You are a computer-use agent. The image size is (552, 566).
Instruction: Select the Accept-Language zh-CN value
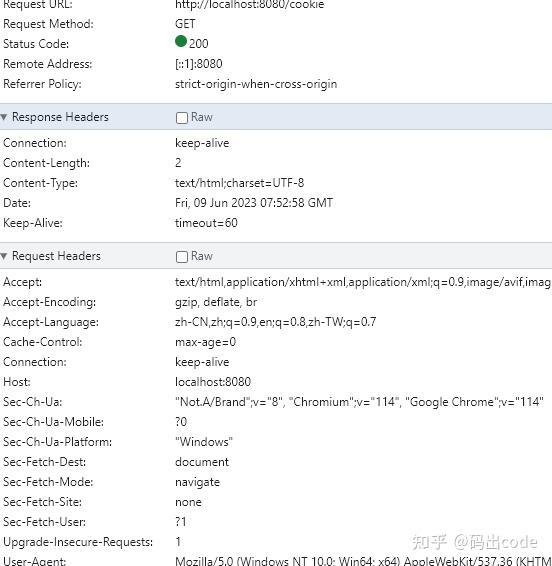275,322
